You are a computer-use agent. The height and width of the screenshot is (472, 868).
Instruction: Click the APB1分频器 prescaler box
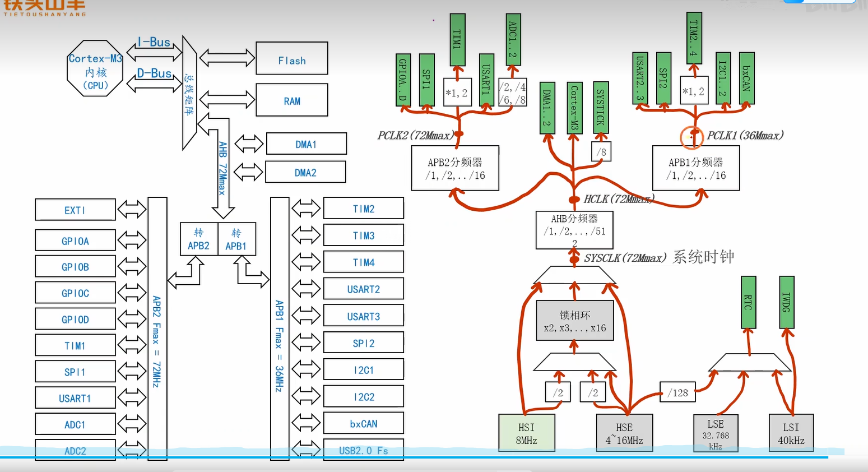(x=696, y=168)
